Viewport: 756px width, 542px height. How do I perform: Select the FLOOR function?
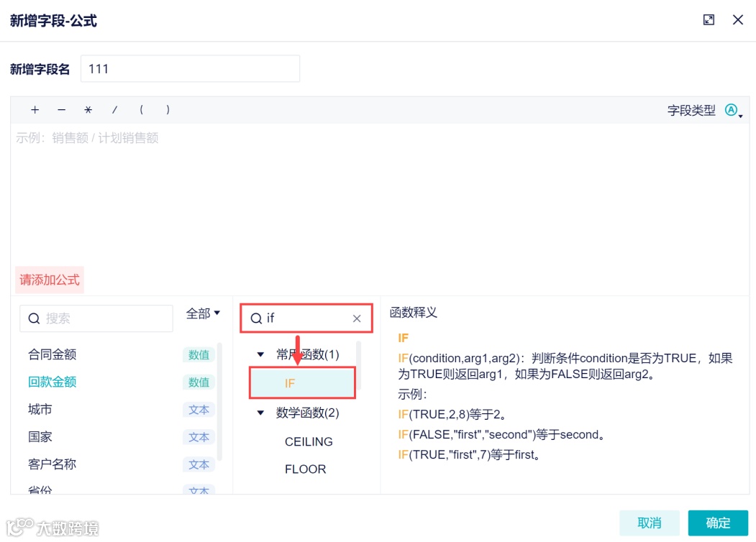[306, 469]
